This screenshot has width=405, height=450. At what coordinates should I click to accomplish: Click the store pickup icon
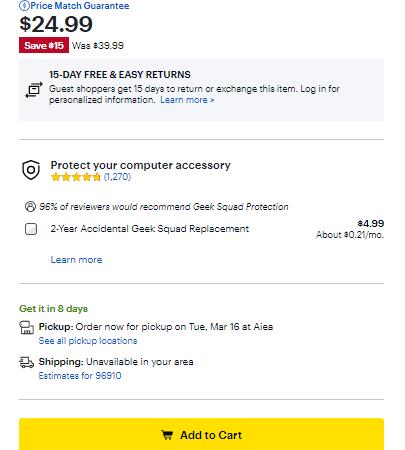pyautogui.click(x=27, y=327)
